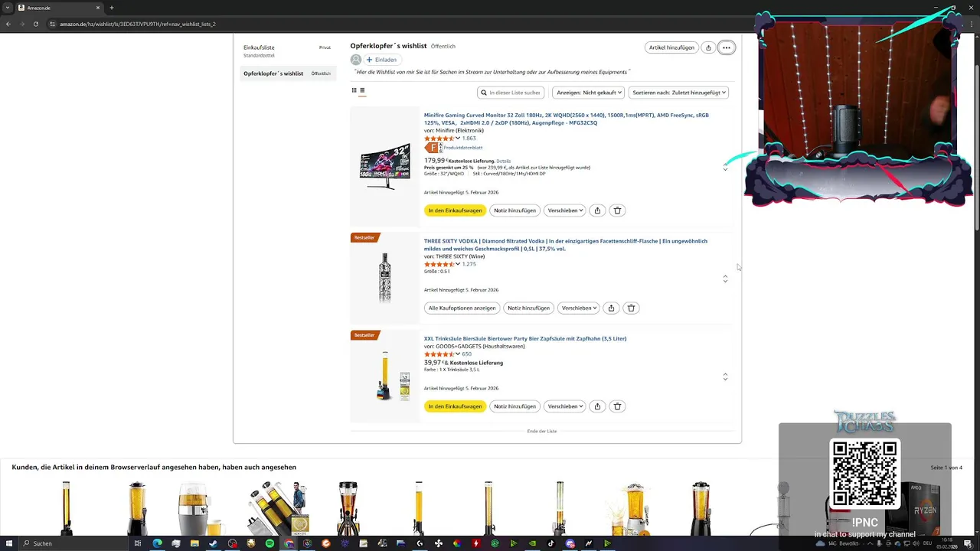The image size is (980, 551).
Task: Open the three-dots more options menu
Action: pyautogui.click(x=727, y=47)
